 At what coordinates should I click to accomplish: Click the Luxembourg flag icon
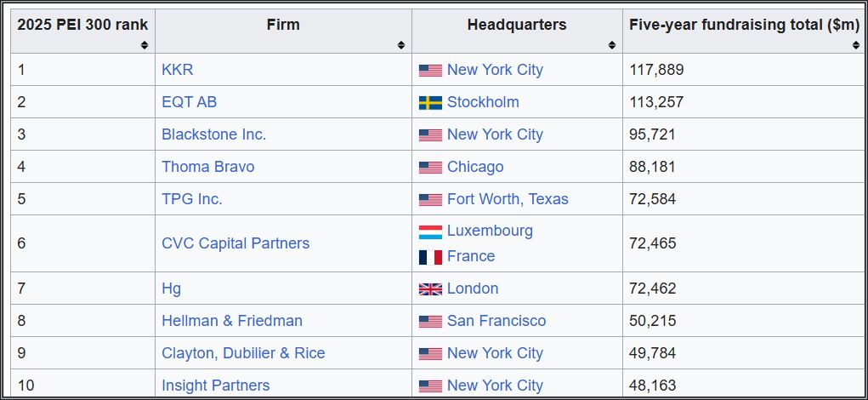430,231
